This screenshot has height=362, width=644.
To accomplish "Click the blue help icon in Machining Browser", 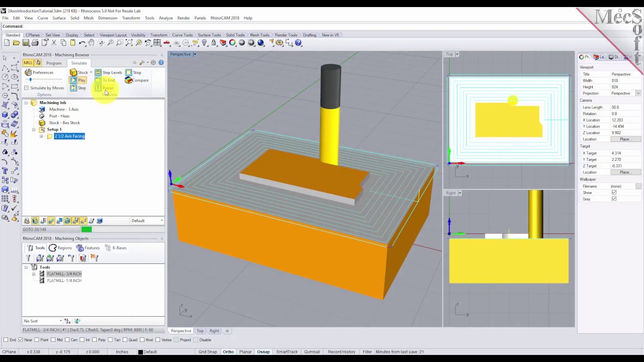I will [x=161, y=63].
